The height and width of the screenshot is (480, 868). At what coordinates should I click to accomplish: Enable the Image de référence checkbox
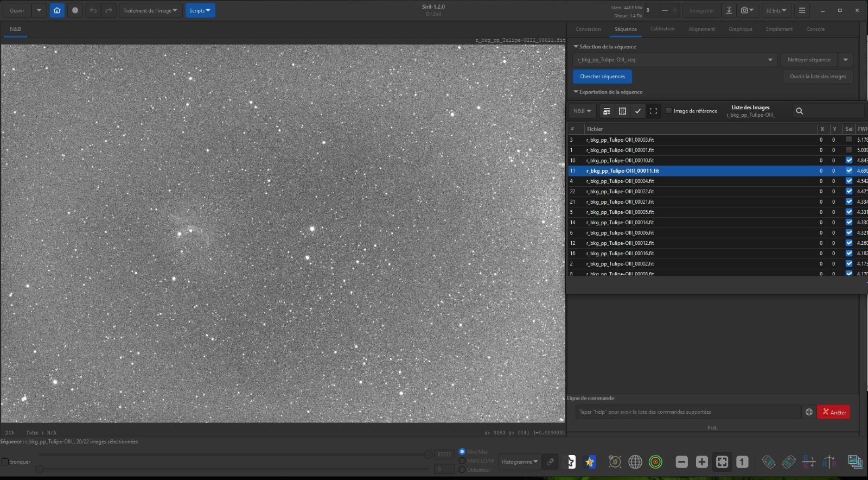[x=669, y=111]
